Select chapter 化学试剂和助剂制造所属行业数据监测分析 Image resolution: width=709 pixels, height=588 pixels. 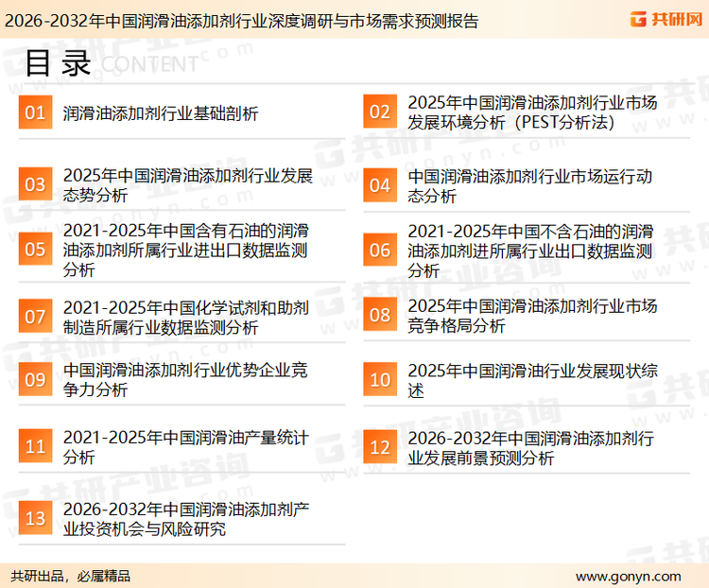pos(186,317)
